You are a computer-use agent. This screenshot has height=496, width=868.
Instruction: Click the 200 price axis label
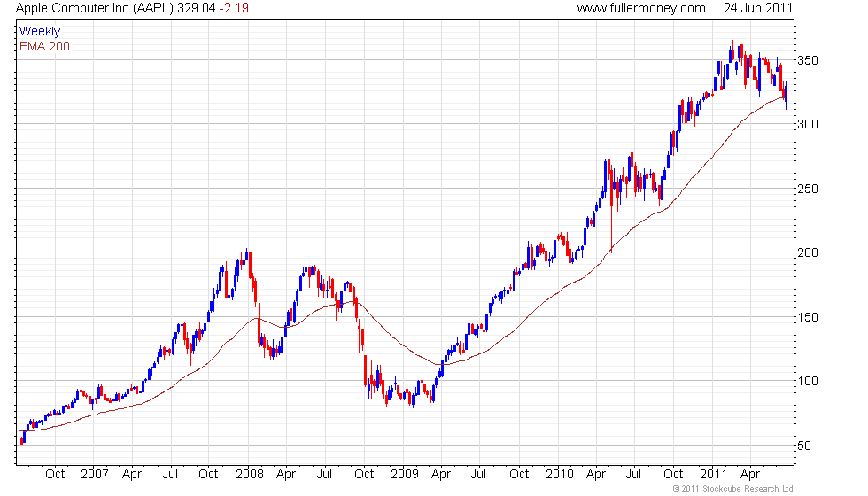point(808,252)
